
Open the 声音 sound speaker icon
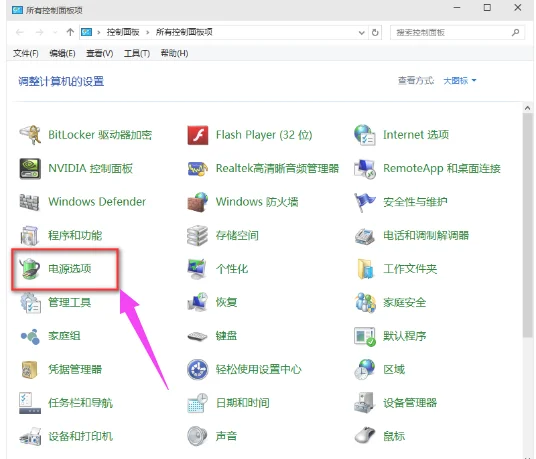(x=198, y=436)
